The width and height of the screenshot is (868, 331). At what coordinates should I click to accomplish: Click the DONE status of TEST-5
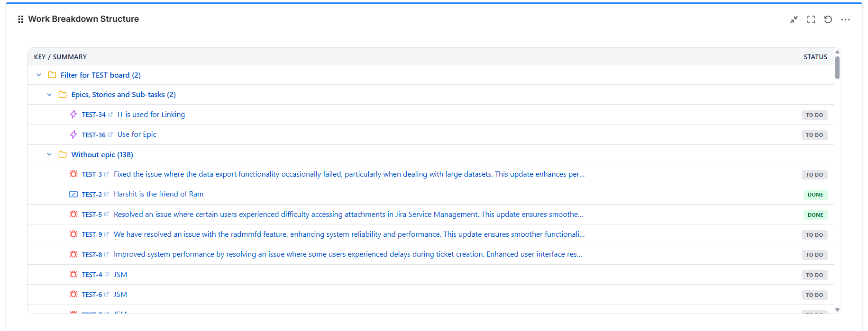click(x=815, y=215)
